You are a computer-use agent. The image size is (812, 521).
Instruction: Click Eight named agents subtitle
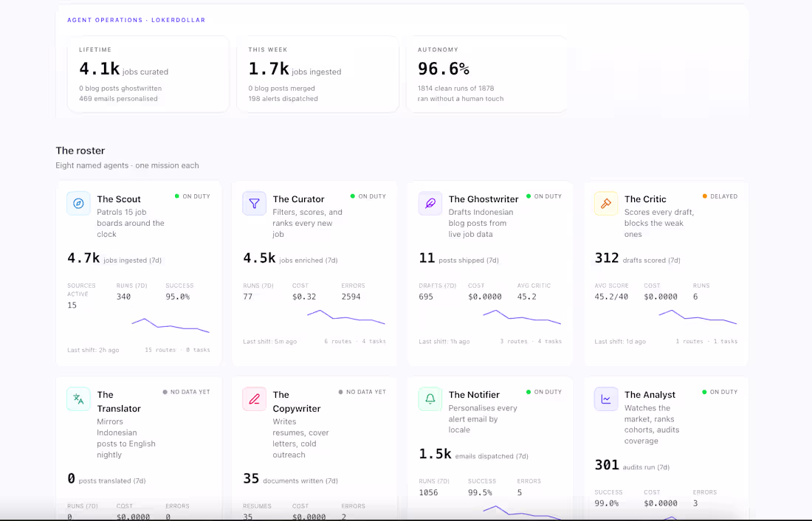(x=128, y=166)
